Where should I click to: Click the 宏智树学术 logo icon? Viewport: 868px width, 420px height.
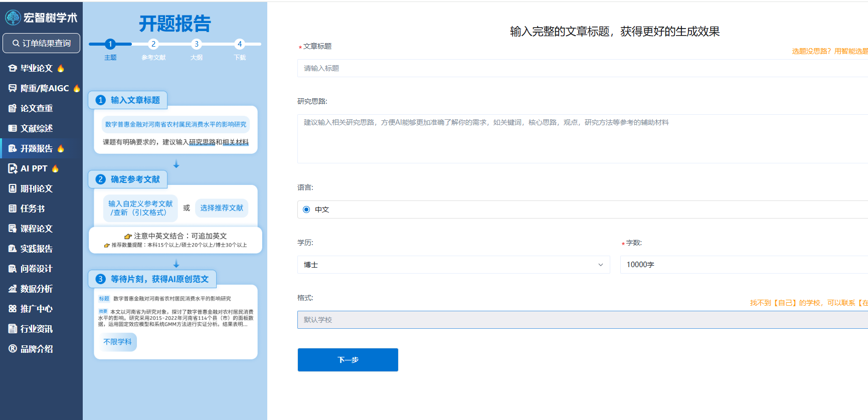coord(13,18)
